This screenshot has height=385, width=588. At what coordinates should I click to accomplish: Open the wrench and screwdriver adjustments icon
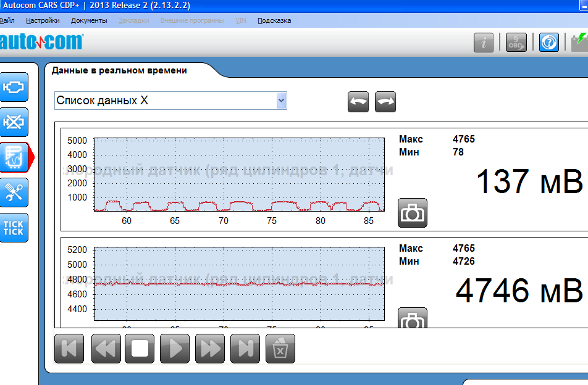[14, 192]
